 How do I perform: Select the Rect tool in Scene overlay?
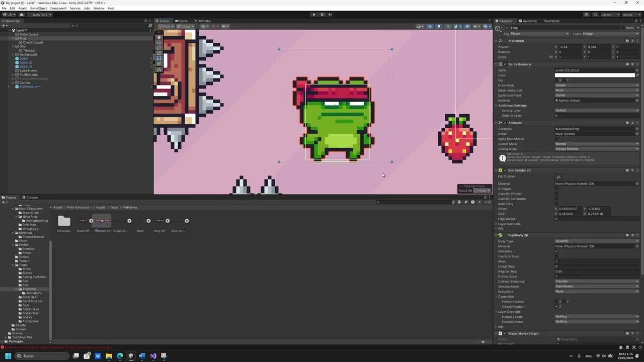coord(159,59)
